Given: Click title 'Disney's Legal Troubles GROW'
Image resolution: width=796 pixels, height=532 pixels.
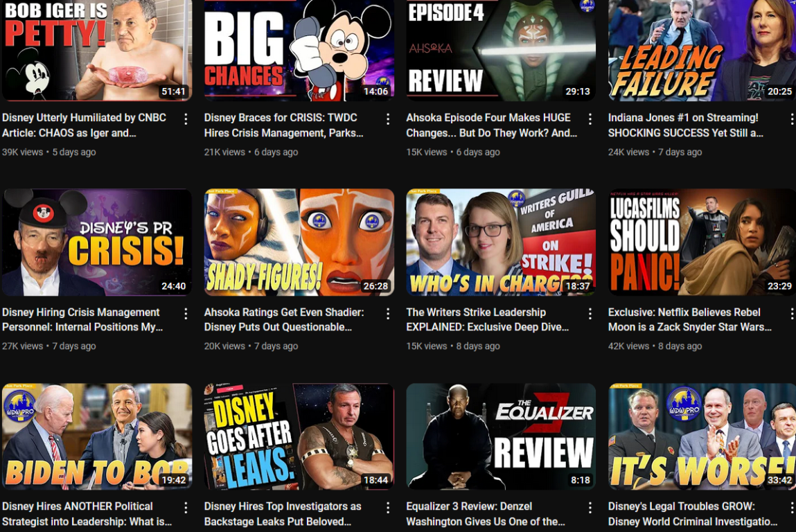Looking at the screenshot, I should [x=690, y=513].
